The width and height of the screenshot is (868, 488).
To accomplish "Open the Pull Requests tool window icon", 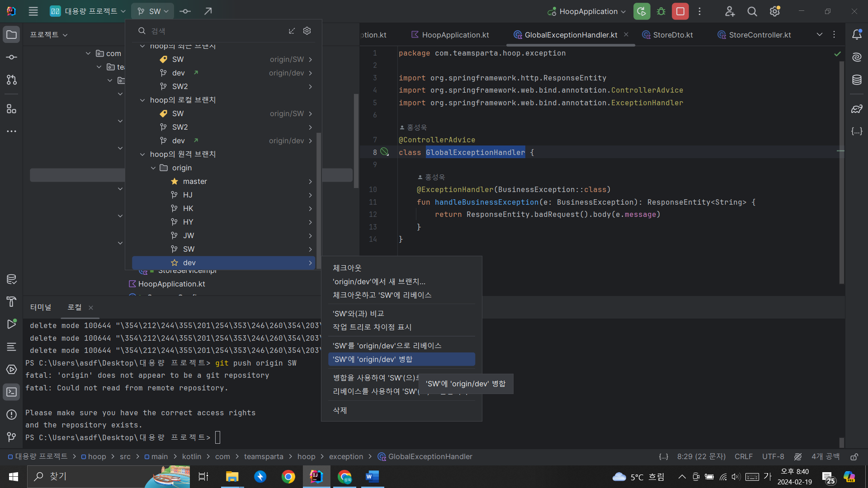I will [12, 80].
